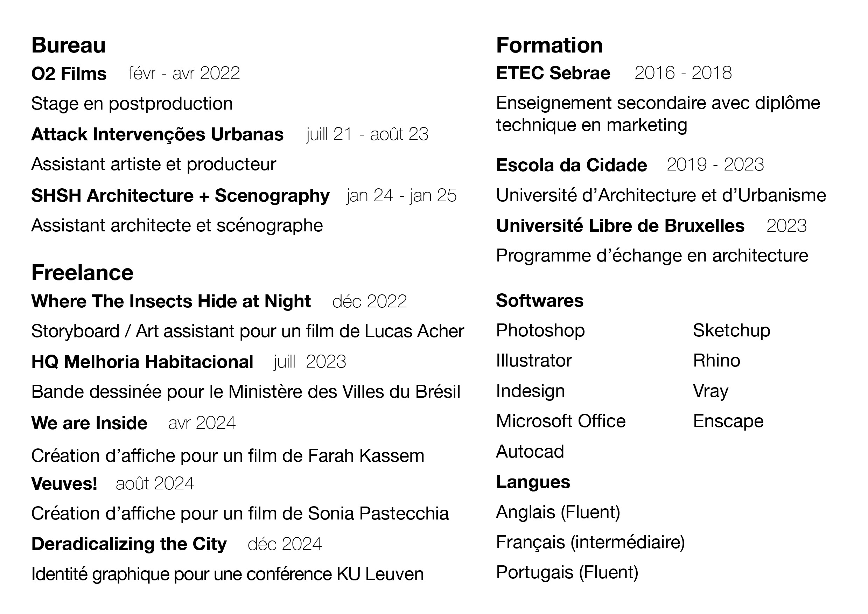Click the Freelance section heading

click(x=82, y=273)
